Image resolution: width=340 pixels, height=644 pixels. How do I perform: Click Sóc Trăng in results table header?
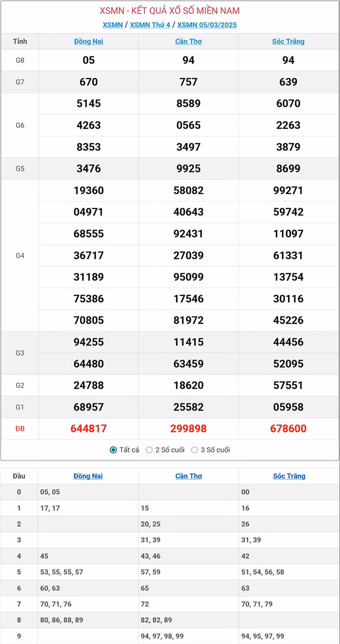click(x=288, y=42)
